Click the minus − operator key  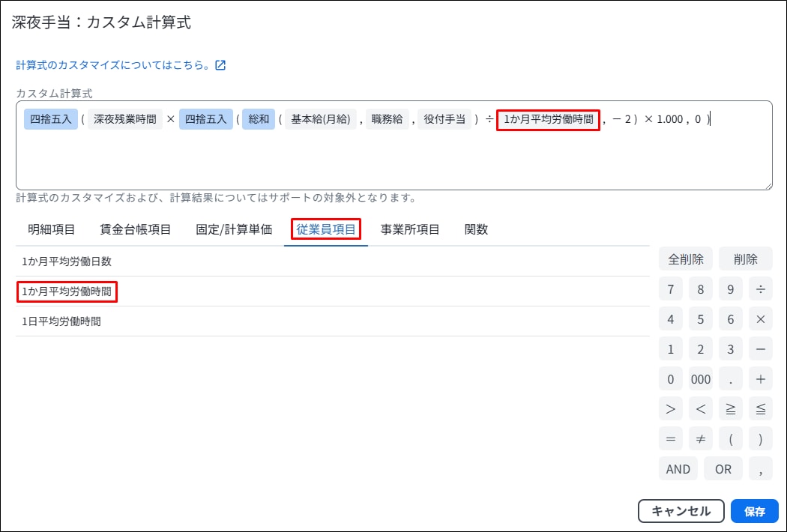[x=760, y=349]
